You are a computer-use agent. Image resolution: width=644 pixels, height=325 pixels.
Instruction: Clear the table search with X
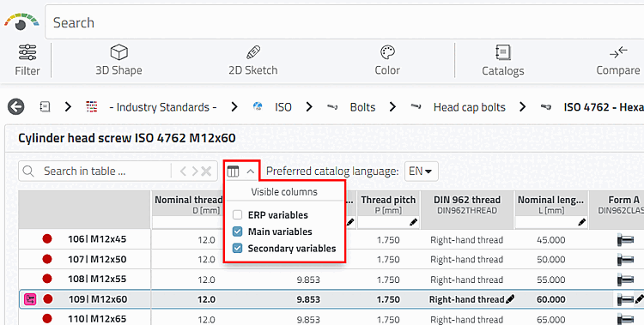pos(206,172)
